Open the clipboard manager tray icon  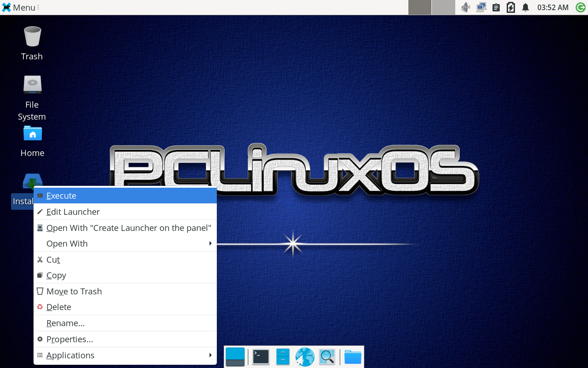pyautogui.click(x=496, y=7)
